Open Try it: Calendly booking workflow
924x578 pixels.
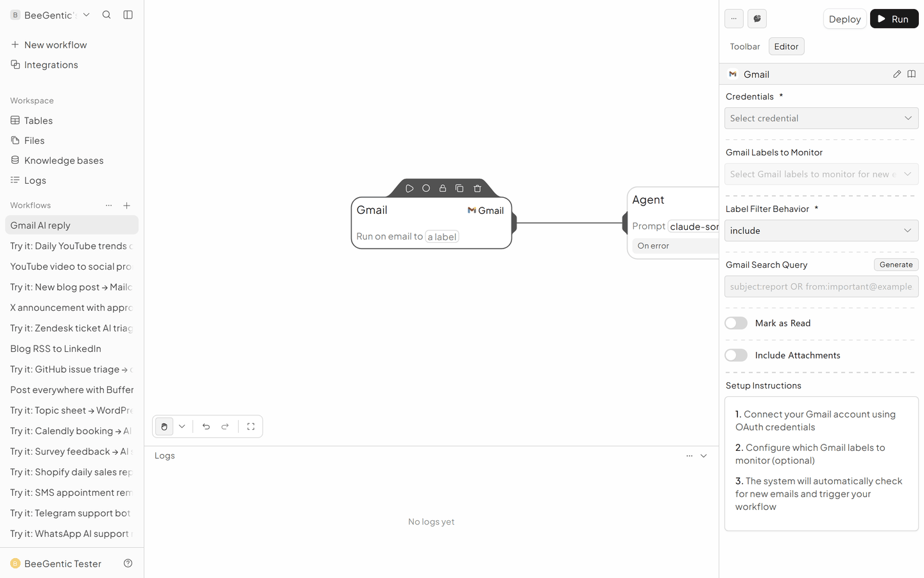pos(72,431)
